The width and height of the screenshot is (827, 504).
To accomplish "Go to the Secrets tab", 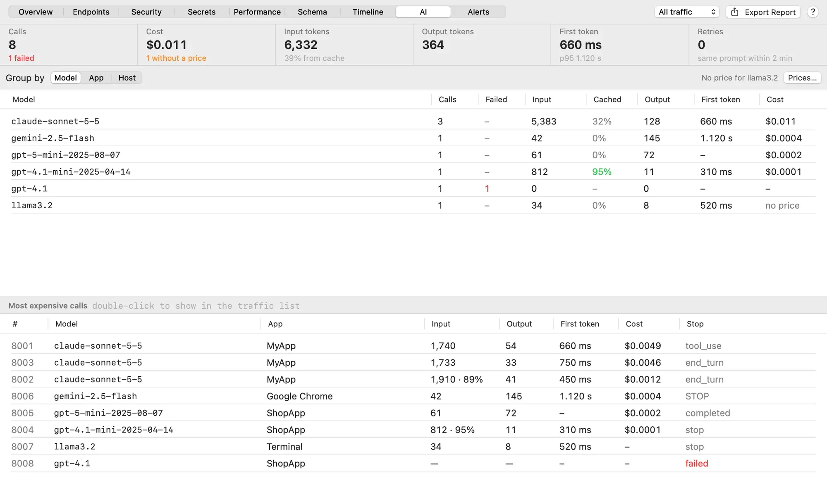I will click(x=201, y=12).
